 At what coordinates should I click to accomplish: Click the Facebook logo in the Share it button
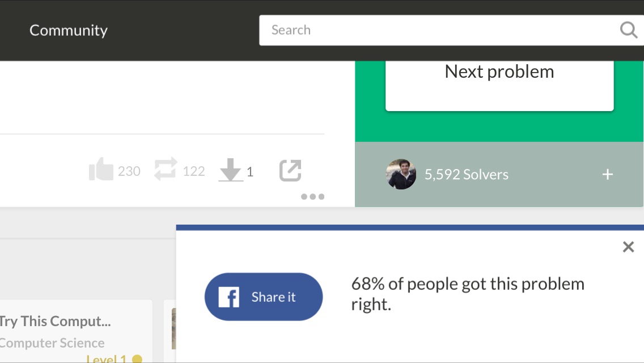[229, 297]
